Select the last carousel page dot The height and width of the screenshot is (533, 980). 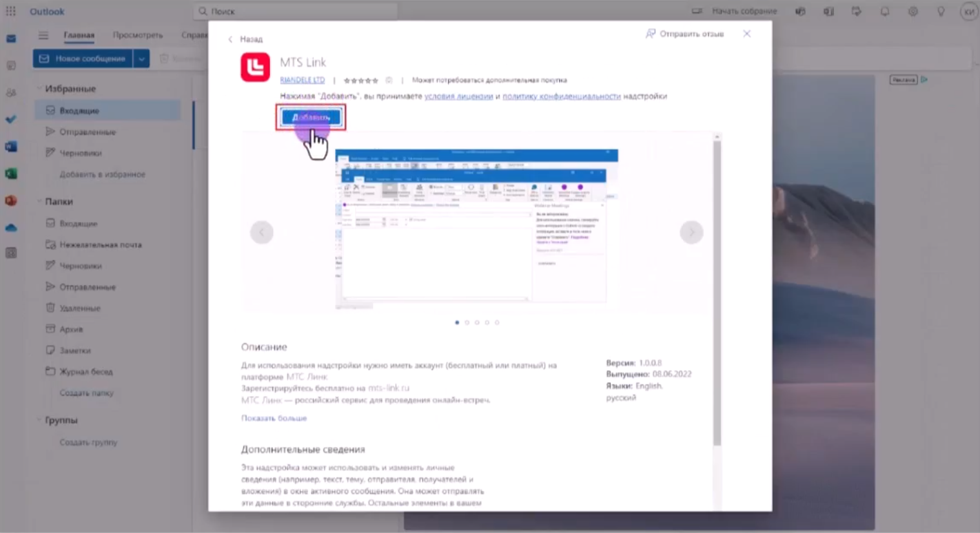(x=497, y=322)
